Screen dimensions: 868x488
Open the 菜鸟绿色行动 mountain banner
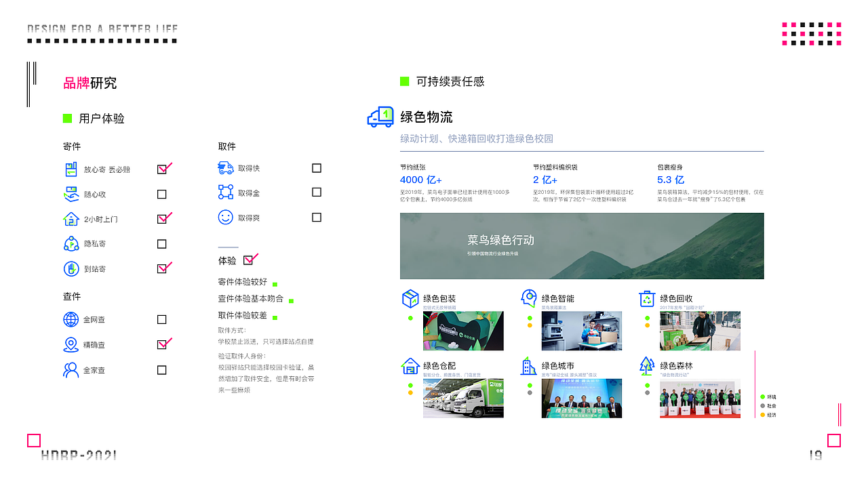[x=582, y=246]
